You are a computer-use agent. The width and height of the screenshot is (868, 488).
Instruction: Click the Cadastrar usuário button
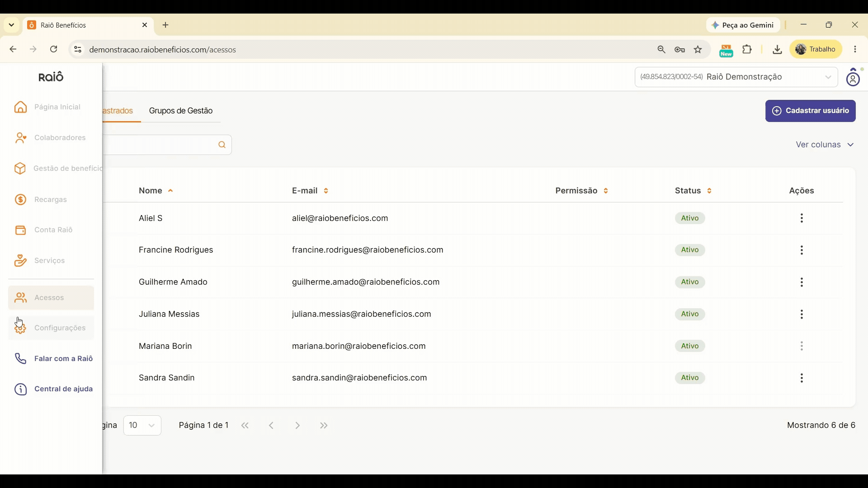pos(811,111)
